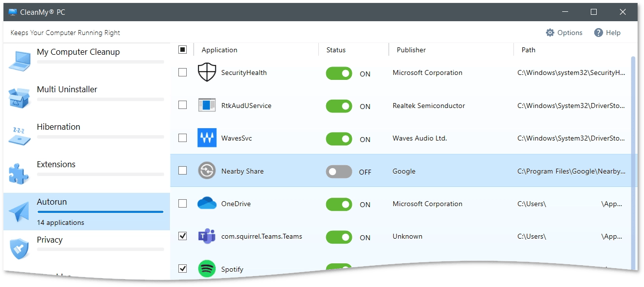
Task: Click the WavesSvc blue icon
Action: pos(207,138)
